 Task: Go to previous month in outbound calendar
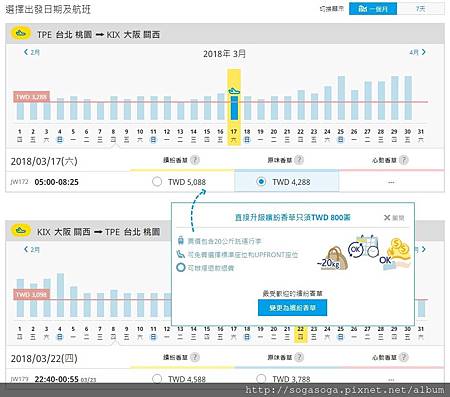click(x=32, y=52)
